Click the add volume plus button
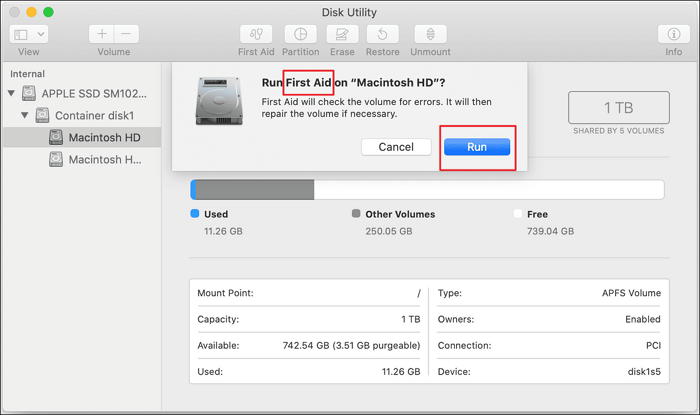Screen dimensions: 700x415 (102, 34)
